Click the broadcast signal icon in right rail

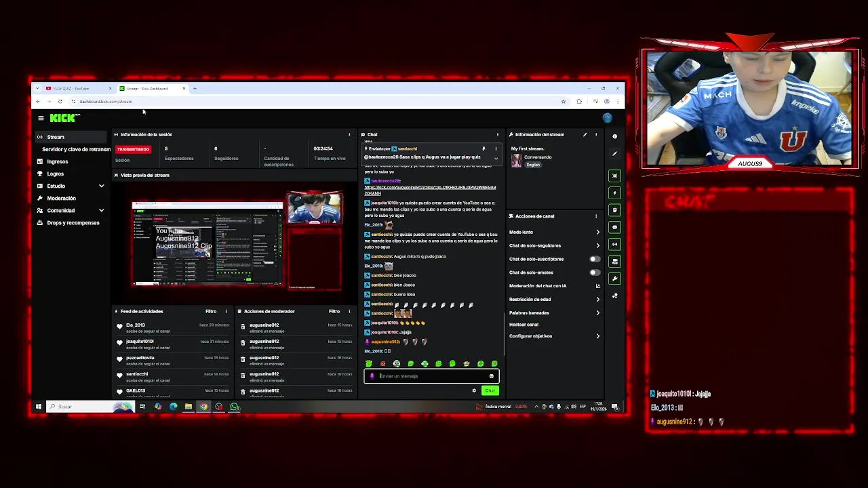(615, 244)
